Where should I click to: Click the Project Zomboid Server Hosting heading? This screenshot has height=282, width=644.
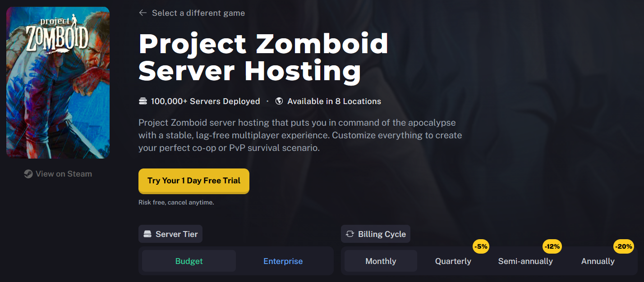[x=263, y=57]
